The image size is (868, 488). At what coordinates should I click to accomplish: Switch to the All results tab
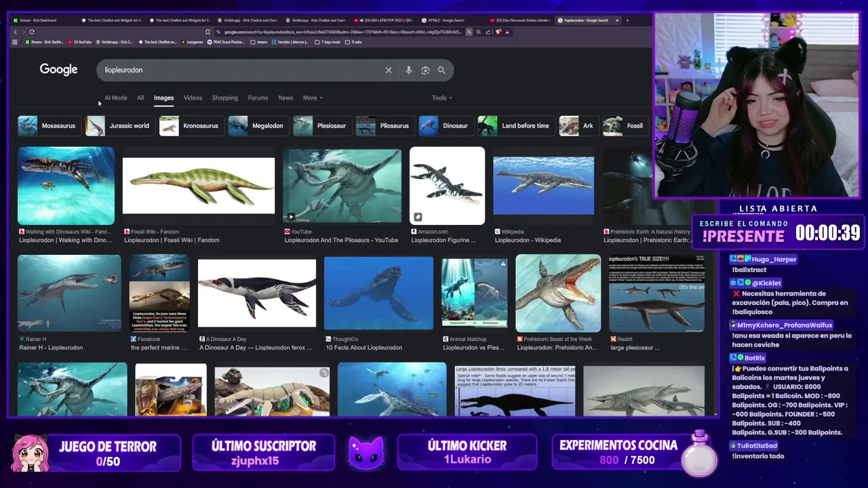pos(140,98)
